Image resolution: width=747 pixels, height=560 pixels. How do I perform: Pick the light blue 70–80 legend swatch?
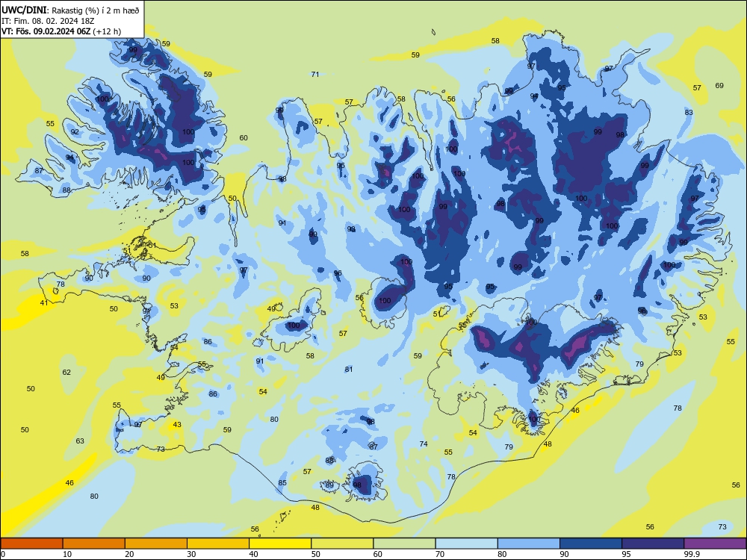(x=466, y=544)
